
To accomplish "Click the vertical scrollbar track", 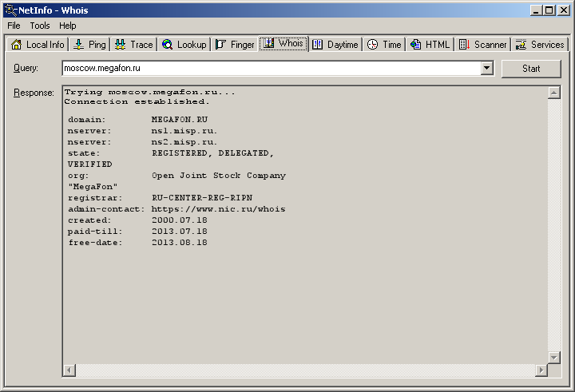I will [x=553, y=225].
